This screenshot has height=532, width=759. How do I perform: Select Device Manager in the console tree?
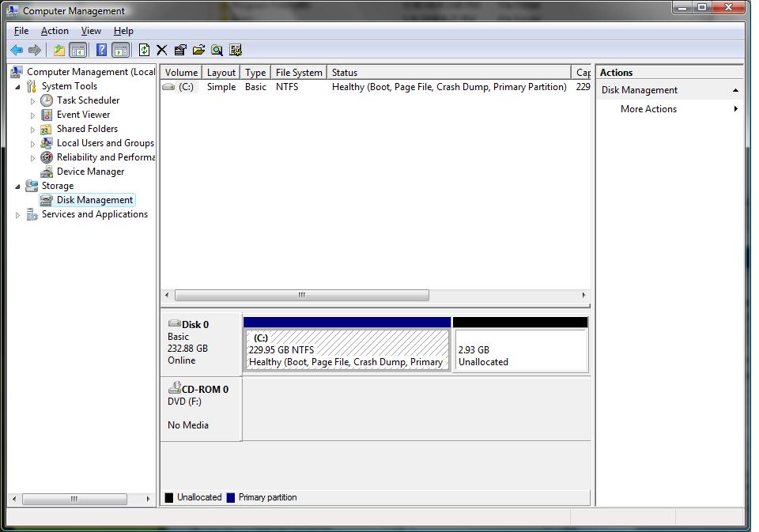point(90,172)
